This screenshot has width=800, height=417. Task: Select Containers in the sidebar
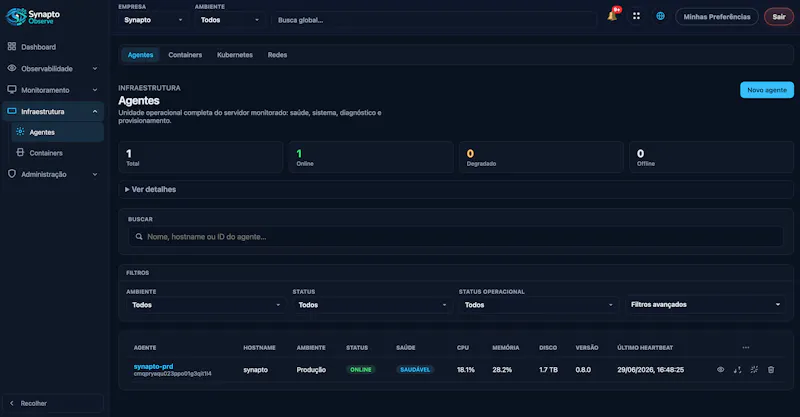58,153
